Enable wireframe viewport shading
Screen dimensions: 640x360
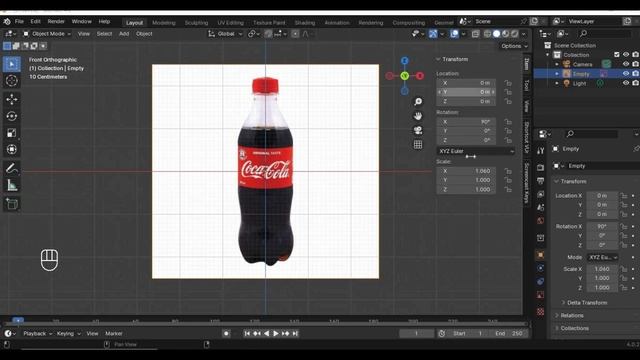coord(487,34)
